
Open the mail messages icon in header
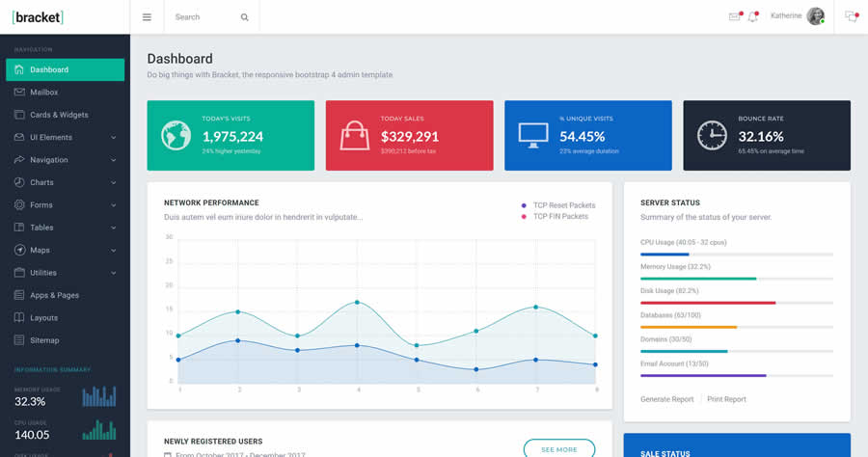[x=735, y=16]
